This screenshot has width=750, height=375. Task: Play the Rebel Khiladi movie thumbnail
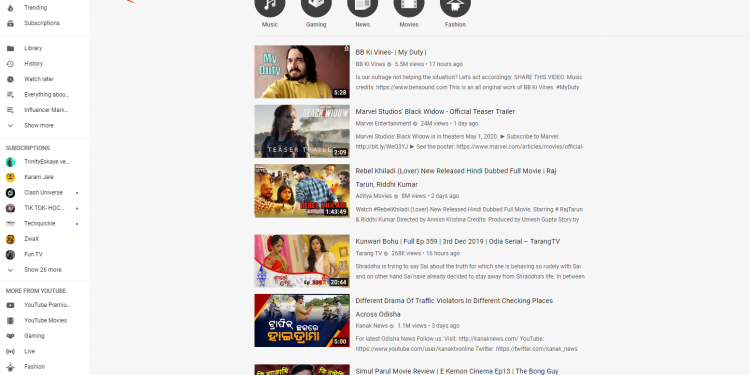pyautogui.click(x=302, y=190)
